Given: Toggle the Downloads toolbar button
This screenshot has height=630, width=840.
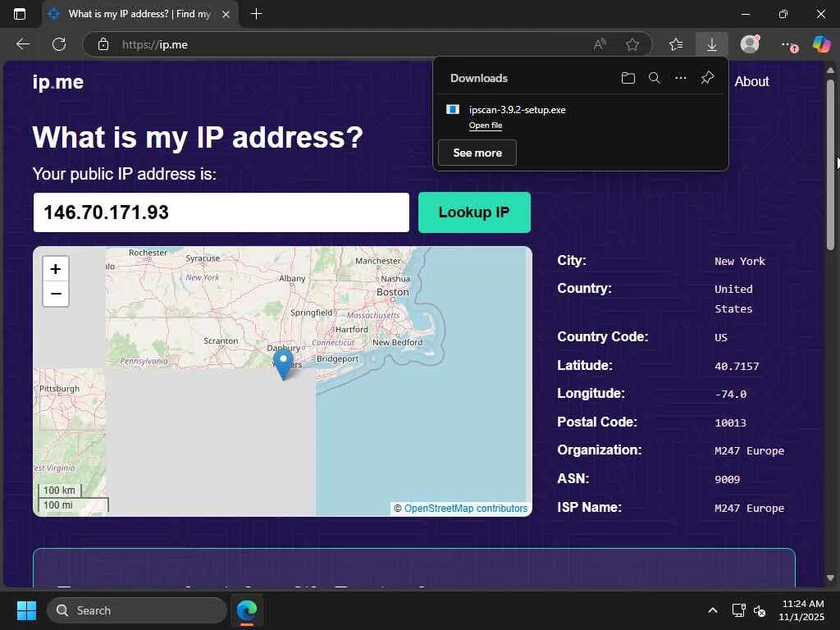Looking at the screenshot, I should click(x=712, y=44).
